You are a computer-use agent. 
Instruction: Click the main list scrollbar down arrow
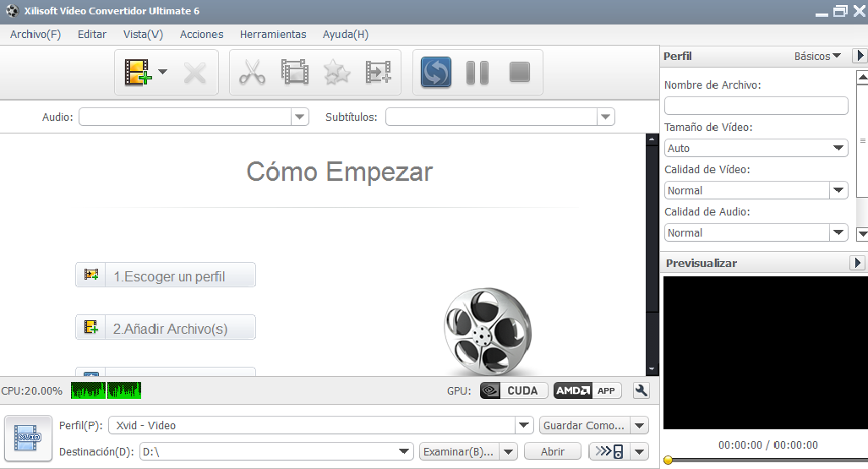pos(652,368)
